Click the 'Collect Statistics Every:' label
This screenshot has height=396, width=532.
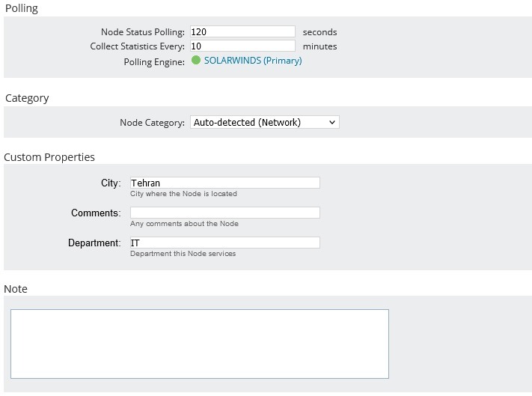click(137, 46)
